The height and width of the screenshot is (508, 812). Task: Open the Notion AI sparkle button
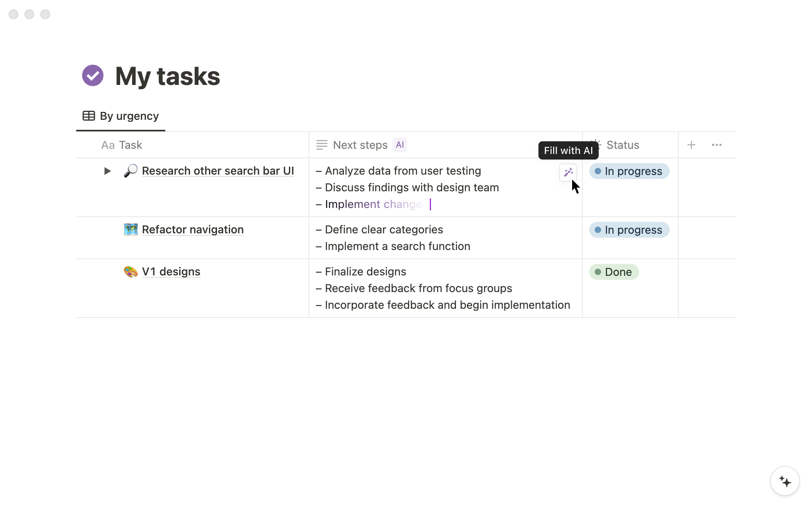point(785,481)
